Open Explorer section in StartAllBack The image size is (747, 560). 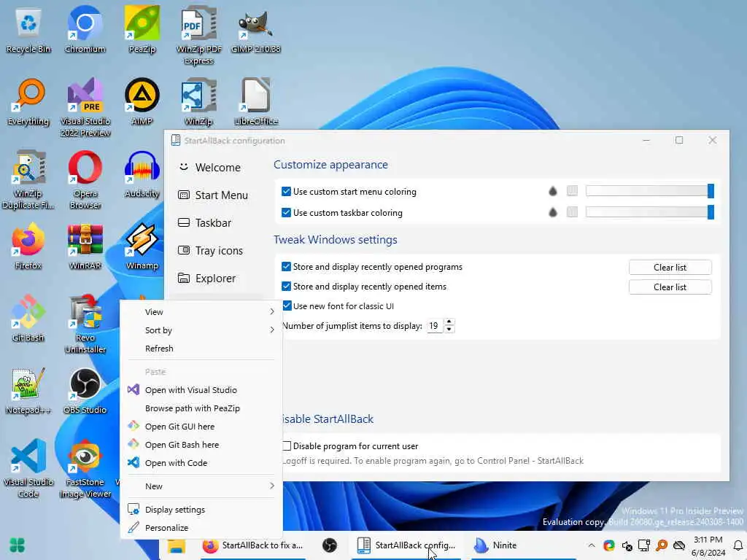tap(217, 278)
